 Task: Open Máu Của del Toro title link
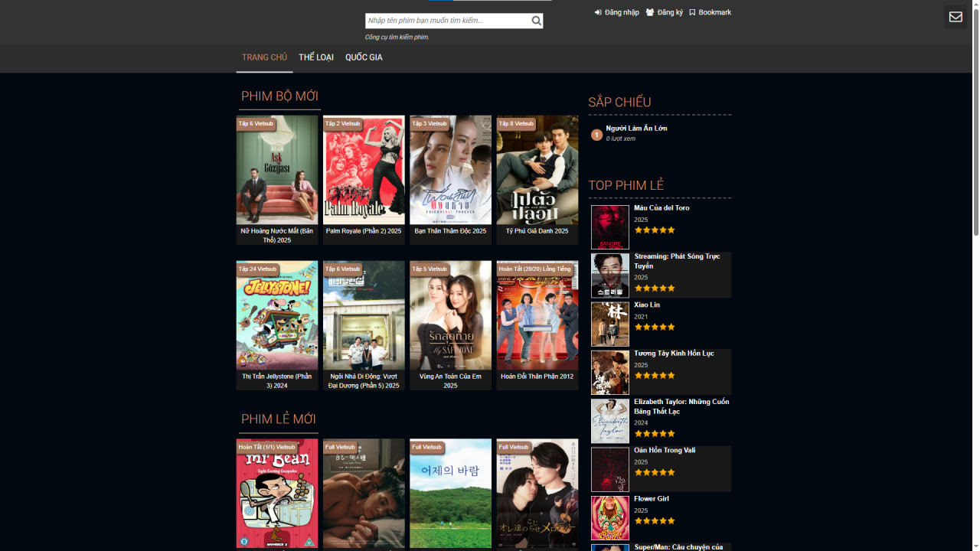661,207
